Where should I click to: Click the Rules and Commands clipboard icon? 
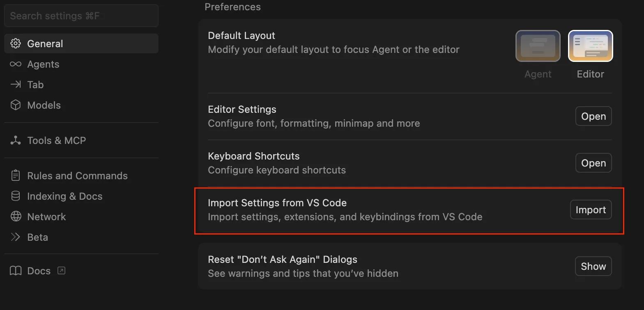[16, 176]
